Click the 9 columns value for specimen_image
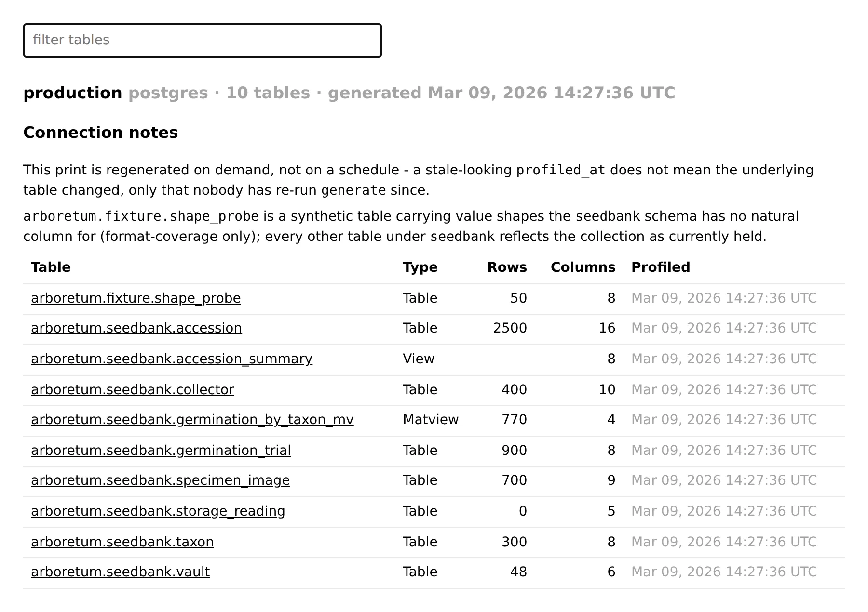This screenshot has width=868, height=612. [x=611, y=480]
